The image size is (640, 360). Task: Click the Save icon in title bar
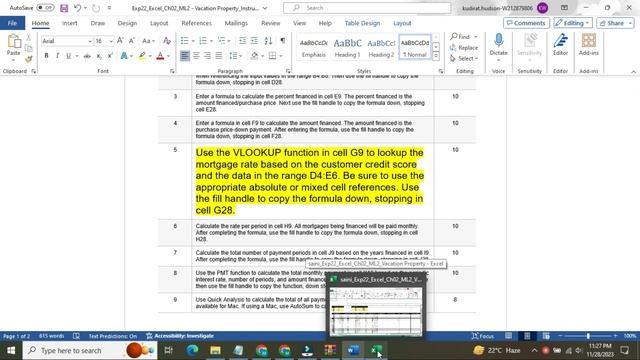tap(64, 8)
